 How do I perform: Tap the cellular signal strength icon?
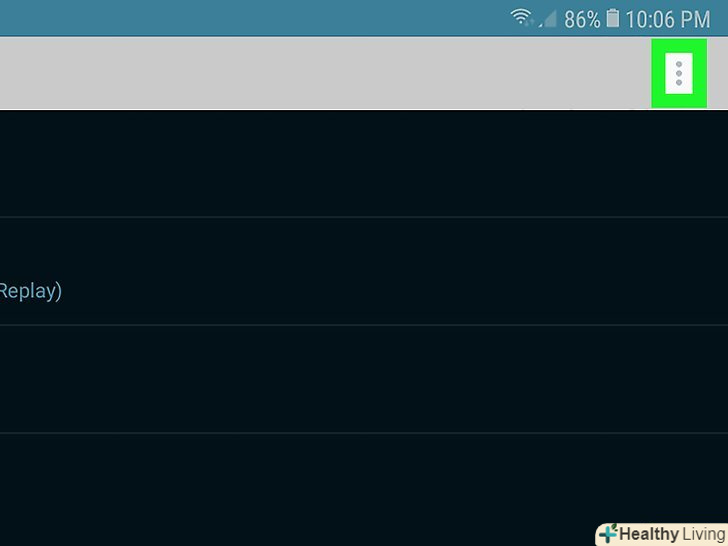pos(548,19)
